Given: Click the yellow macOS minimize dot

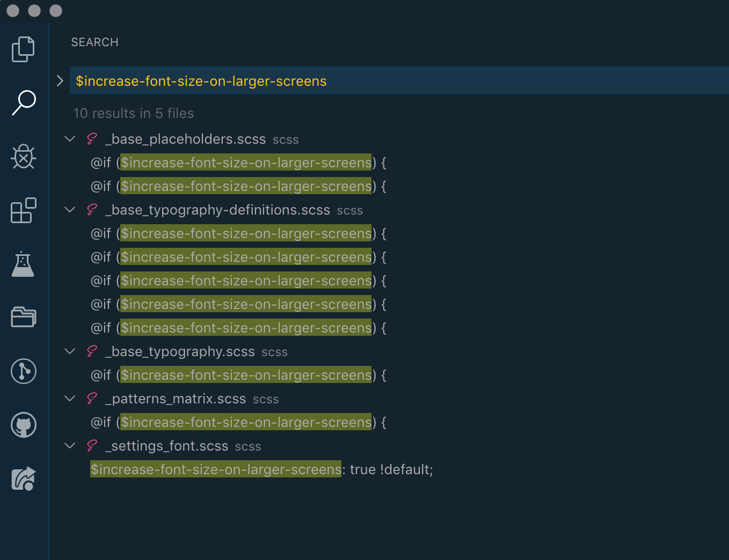Looking at the screenshot, I should [34, 11].
